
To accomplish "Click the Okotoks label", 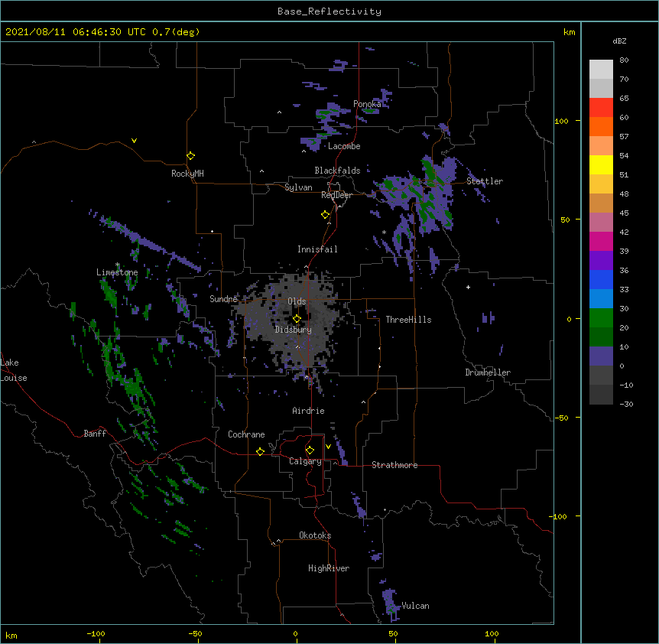I will pos(315,535).
